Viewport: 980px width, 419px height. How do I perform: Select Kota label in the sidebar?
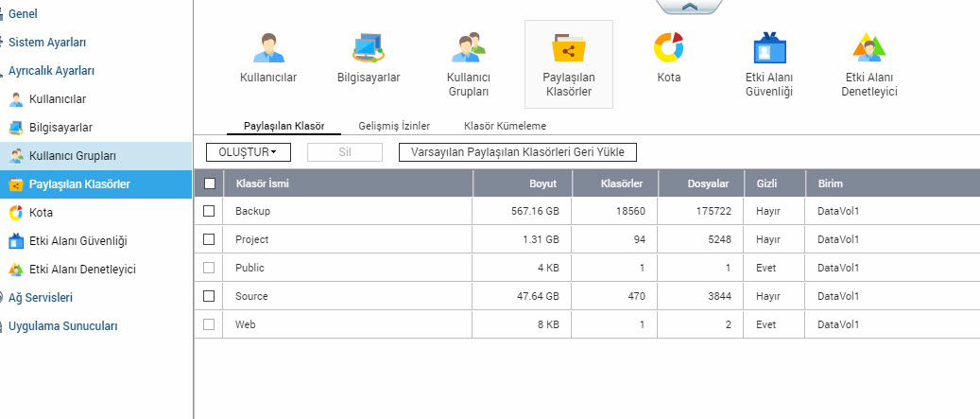41,213
